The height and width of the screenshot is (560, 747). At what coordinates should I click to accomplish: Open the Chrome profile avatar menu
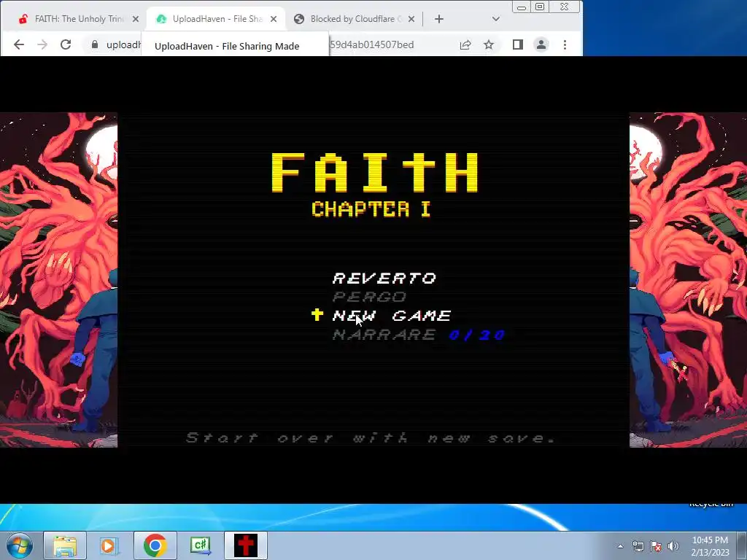coord(541,44)
